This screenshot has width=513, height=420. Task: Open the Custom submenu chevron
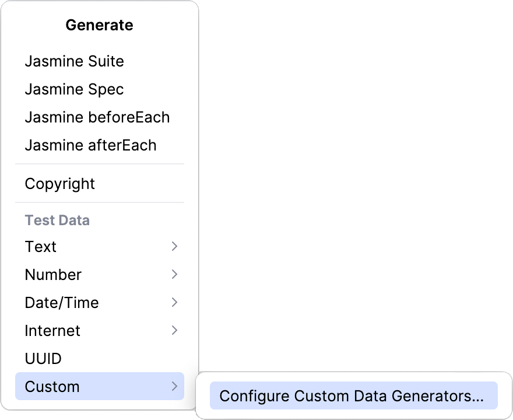[174, 386]
